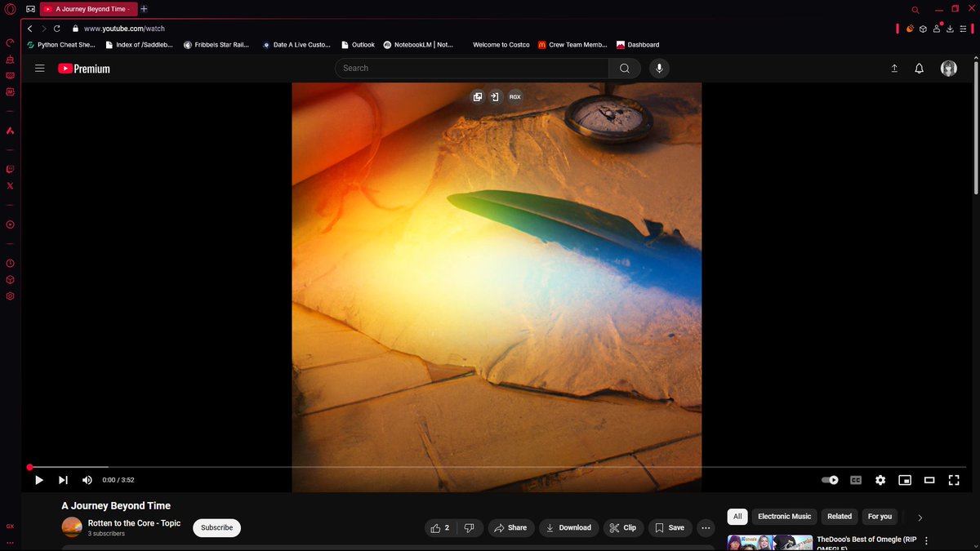Open GX Cleaner in the sidebar
The height and width of the screenshot is (551, 980).
pyautogui.click(x=10, y=60)
